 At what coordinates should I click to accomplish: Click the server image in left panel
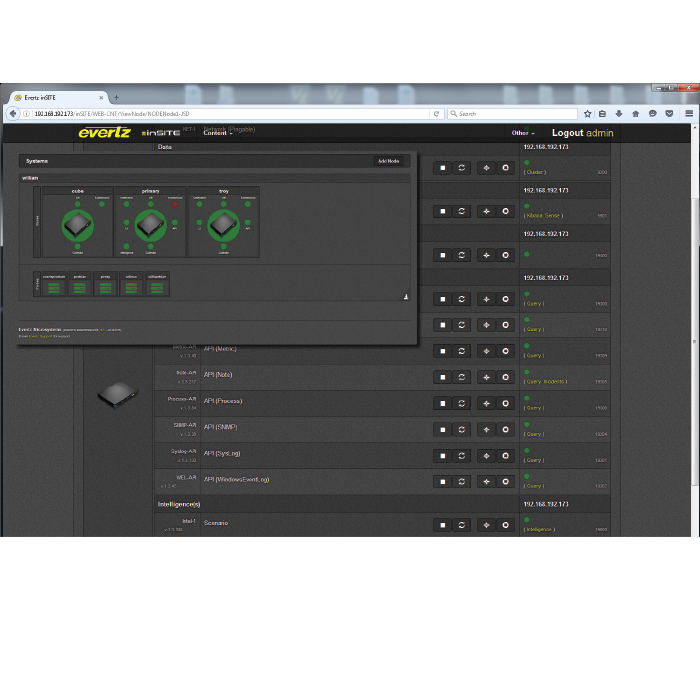(x=118, y=395)
